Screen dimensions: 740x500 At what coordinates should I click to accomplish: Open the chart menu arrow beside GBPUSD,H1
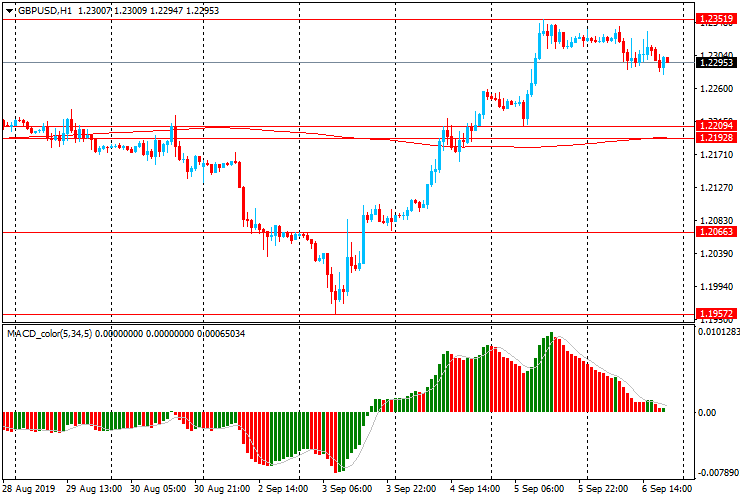point(9,11)
